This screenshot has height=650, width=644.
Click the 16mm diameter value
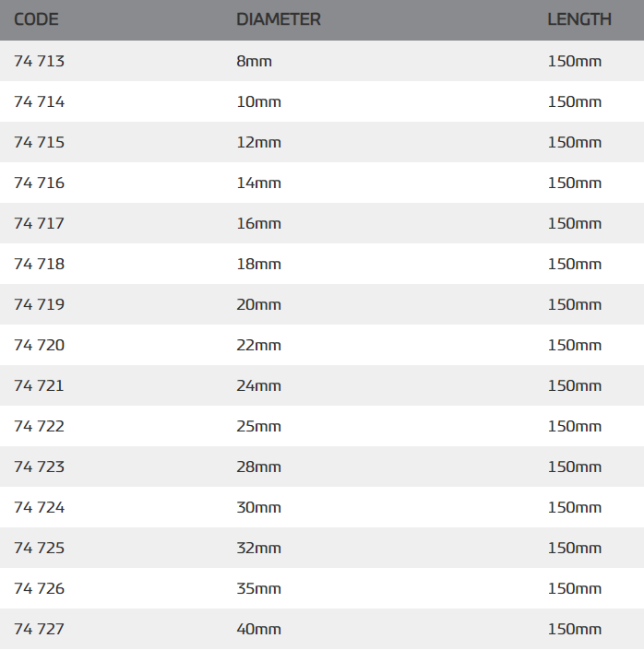click(x=258, y=224)
